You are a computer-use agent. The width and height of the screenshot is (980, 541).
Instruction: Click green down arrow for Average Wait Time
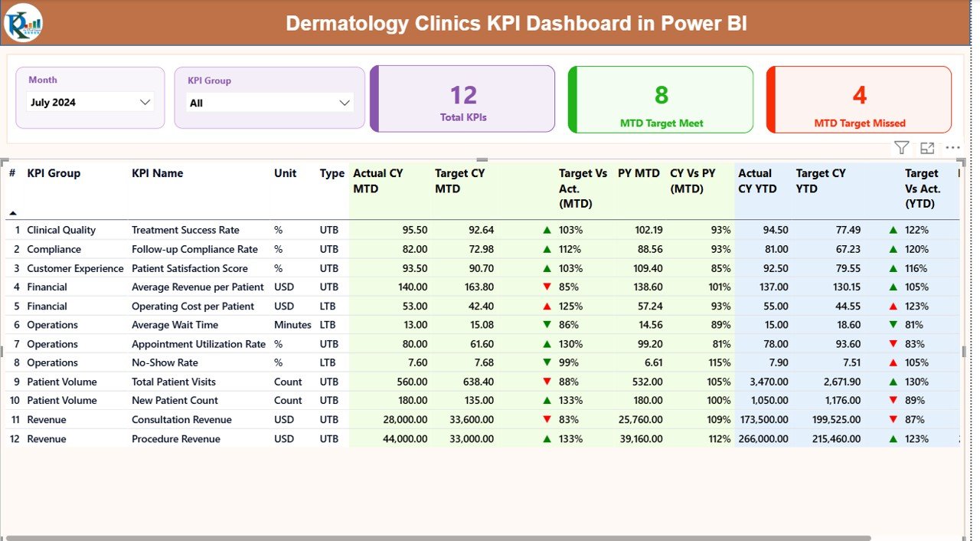pos(547,325)
